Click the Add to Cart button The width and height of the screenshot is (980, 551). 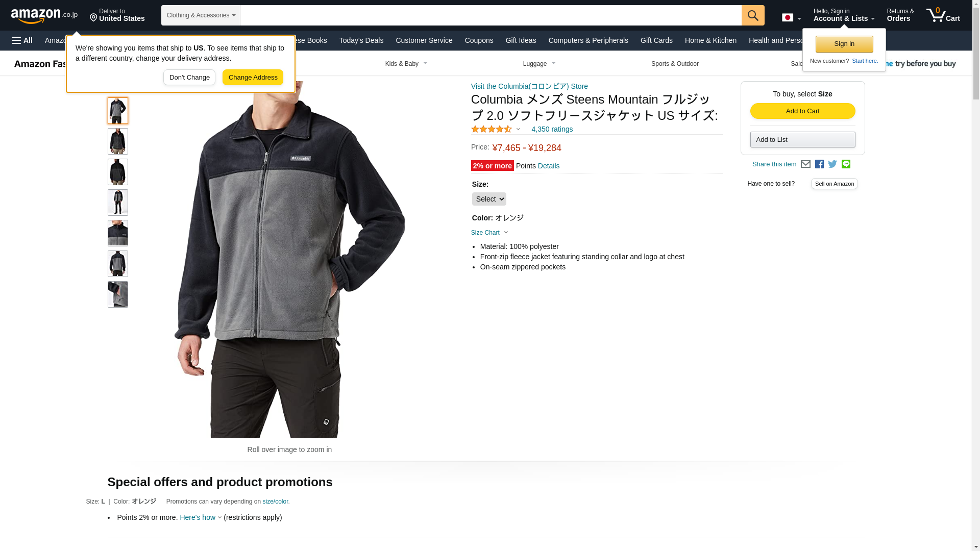[802, 111]
